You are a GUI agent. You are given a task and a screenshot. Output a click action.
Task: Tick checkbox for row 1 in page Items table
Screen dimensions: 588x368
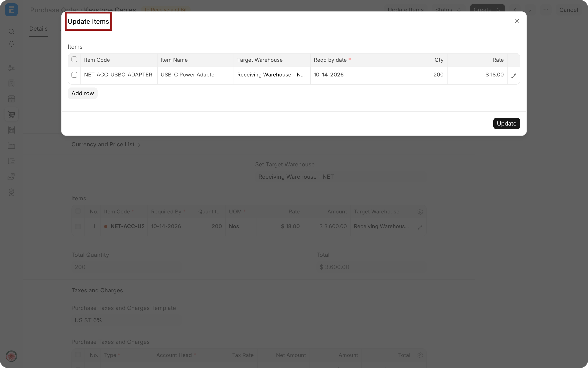[78, 227]
